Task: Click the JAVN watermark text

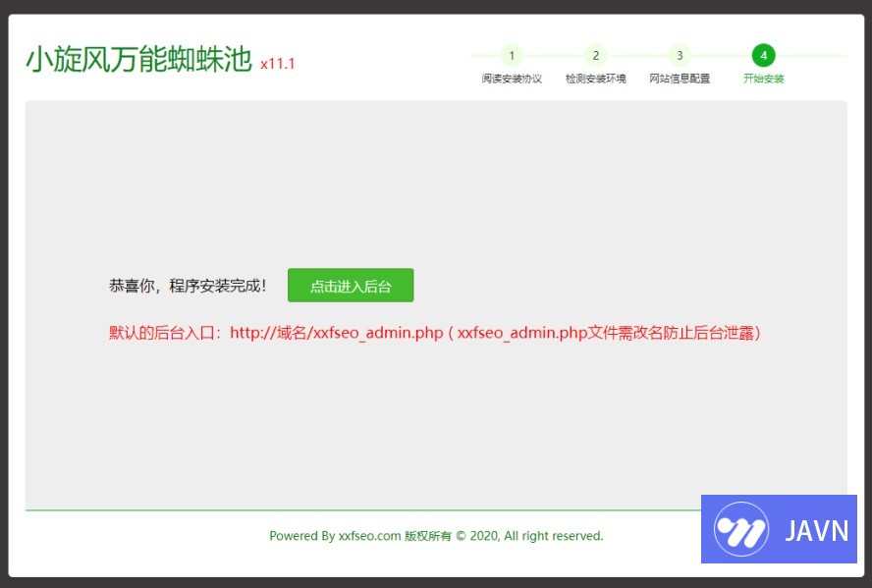Action: (816, 531)
